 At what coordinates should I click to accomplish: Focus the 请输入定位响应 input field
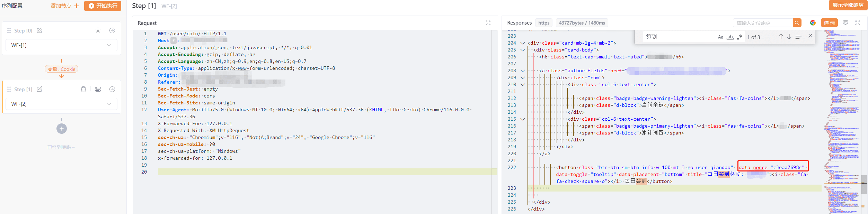[763, 23]
